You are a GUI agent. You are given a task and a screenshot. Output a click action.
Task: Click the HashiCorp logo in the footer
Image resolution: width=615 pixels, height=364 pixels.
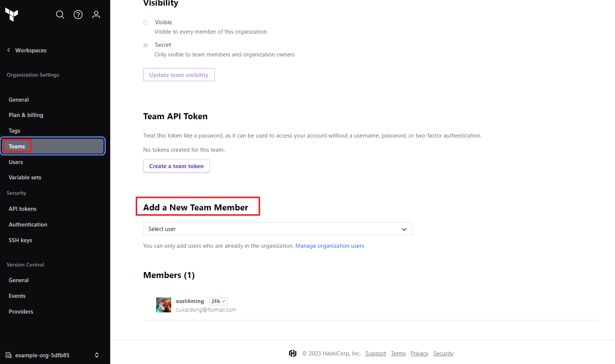(x=293, y=354)
